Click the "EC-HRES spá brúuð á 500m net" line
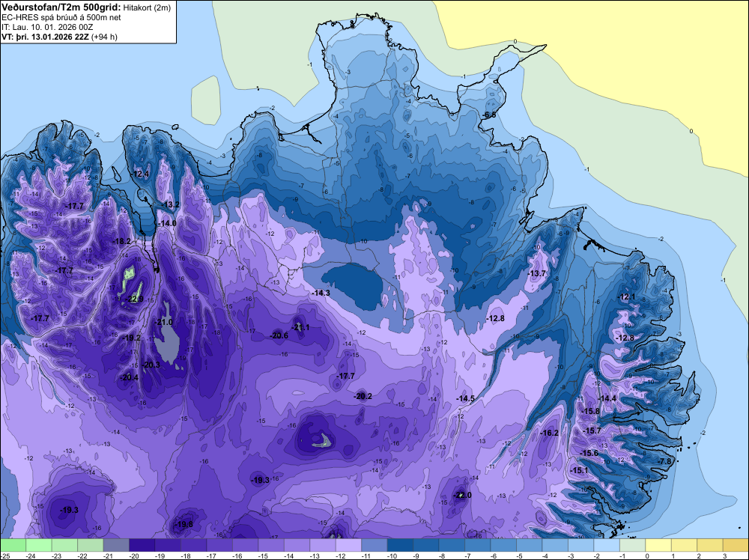Image resolution: width=749 pixels, height=560 pixels. click(x=61, y=17)
